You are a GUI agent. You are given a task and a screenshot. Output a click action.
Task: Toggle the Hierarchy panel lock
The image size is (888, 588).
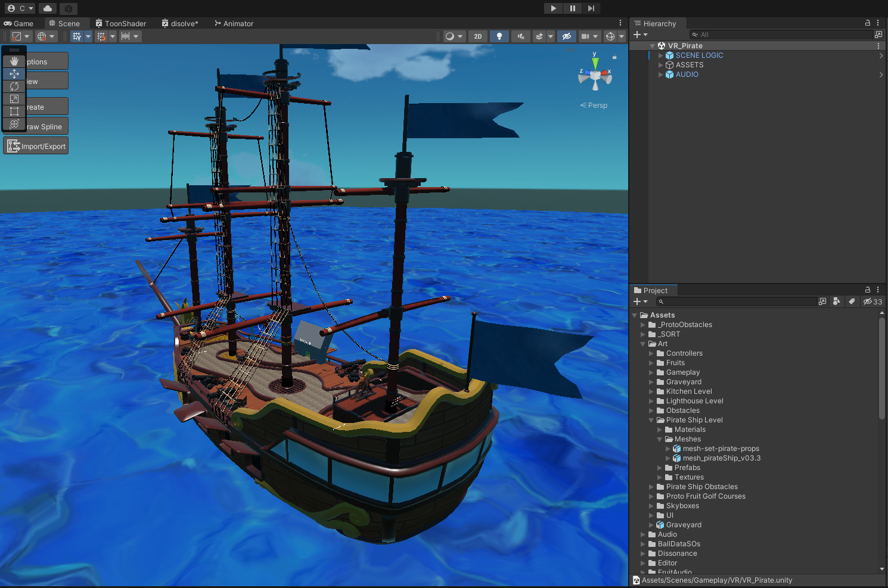point(868,23)
